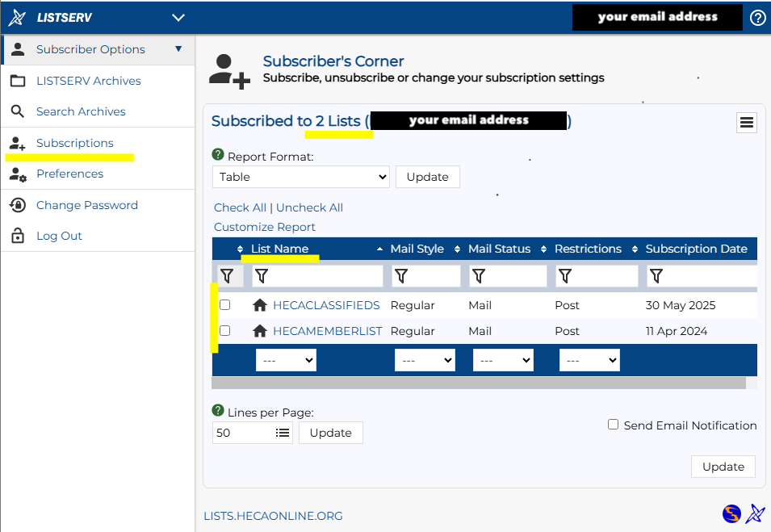Click the horizontal scrollbar under the table
The width and height of the screenshot is (771, 532).
(x=479, y=383)
